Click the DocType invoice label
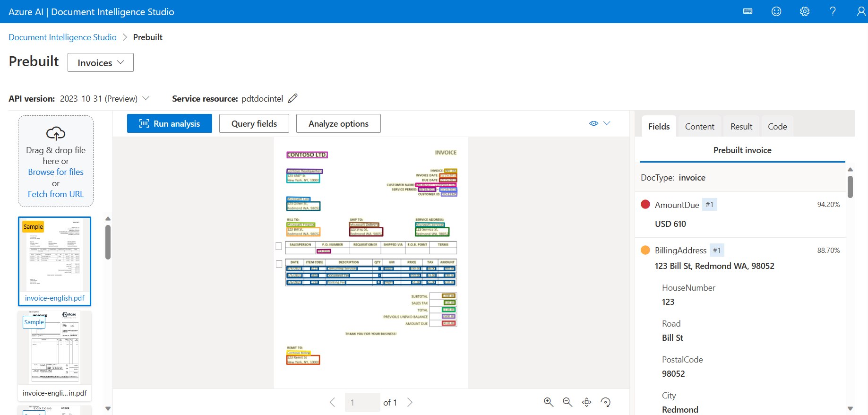 click(673, 178)
